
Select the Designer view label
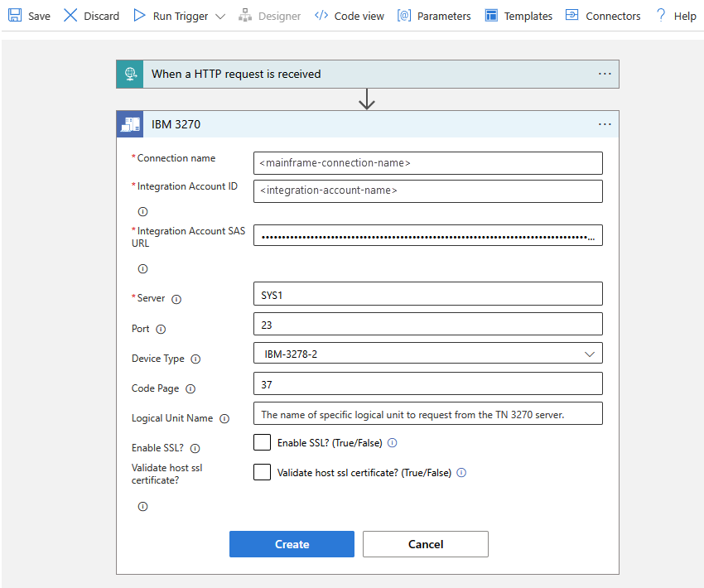point(279,17)
